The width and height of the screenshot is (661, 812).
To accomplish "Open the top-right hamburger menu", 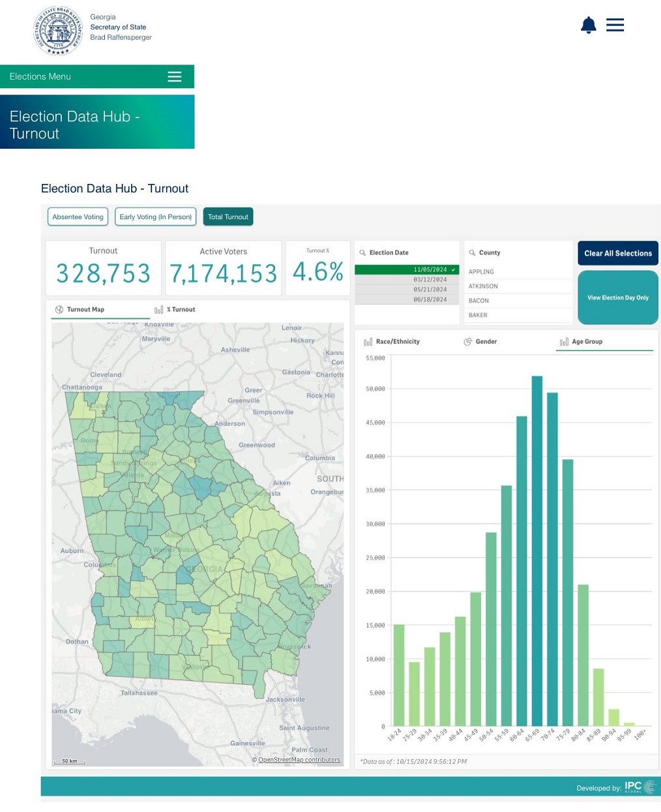I will coord(615,25).
